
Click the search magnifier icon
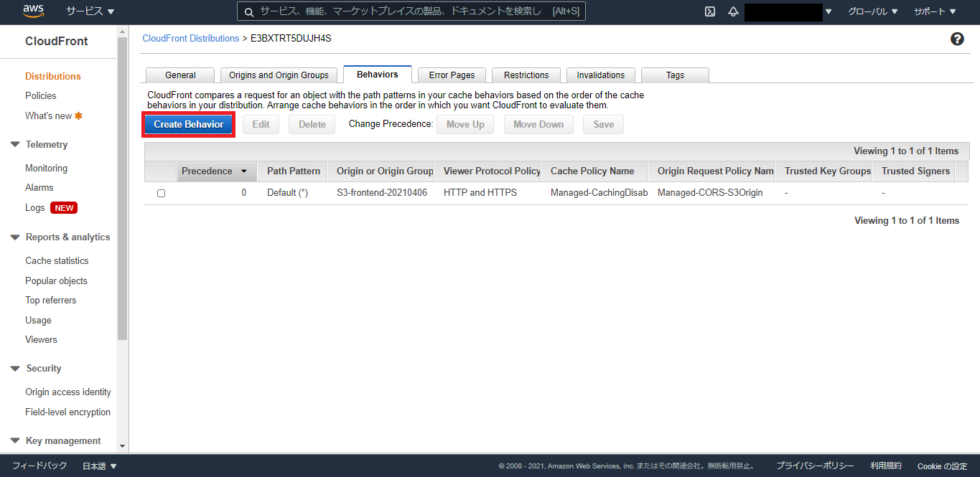click(248, 11)
